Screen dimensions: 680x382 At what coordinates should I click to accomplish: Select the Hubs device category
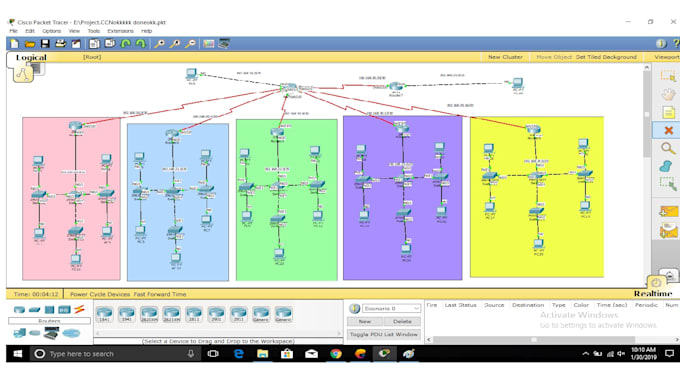[x=49, y=310]
